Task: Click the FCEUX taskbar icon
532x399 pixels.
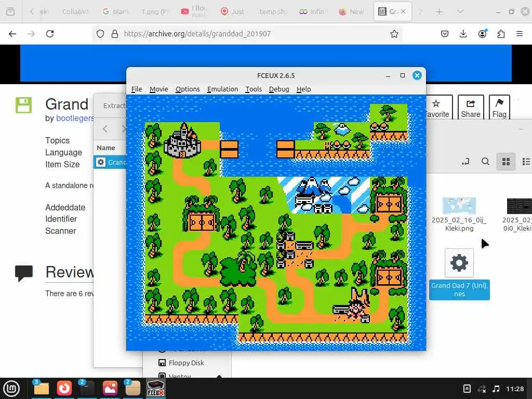Action: pyautogui.click(x=156, y=388)
